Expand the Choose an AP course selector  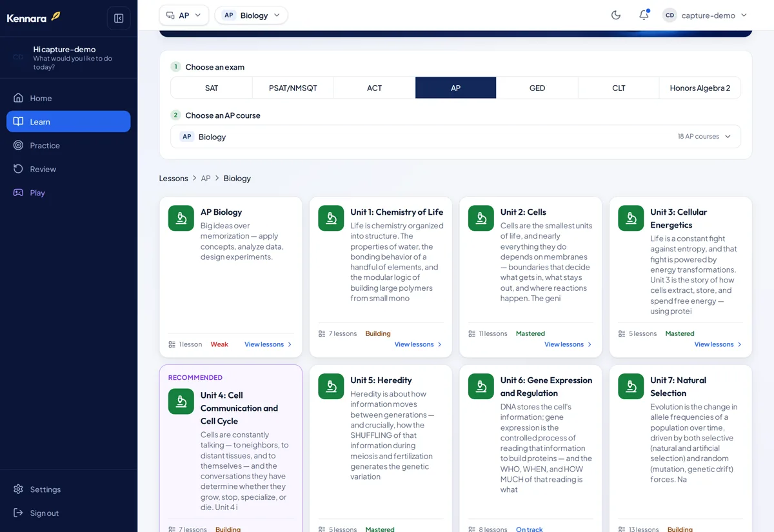click(x=455, y=137)
